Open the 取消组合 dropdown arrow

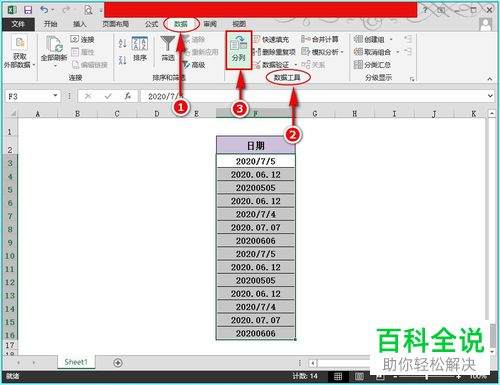tap(397, 52)
